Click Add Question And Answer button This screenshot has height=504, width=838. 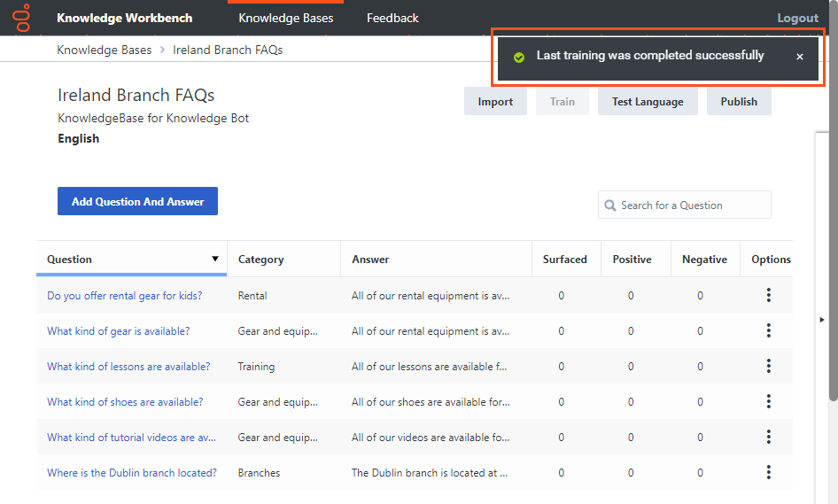(x=137, y=201)
